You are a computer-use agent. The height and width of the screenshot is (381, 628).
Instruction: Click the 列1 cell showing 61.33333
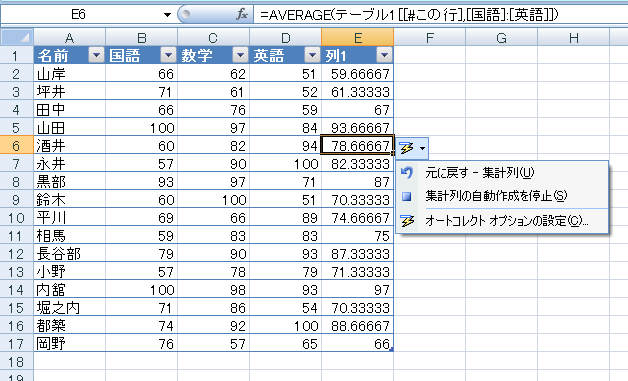[358, 92]
